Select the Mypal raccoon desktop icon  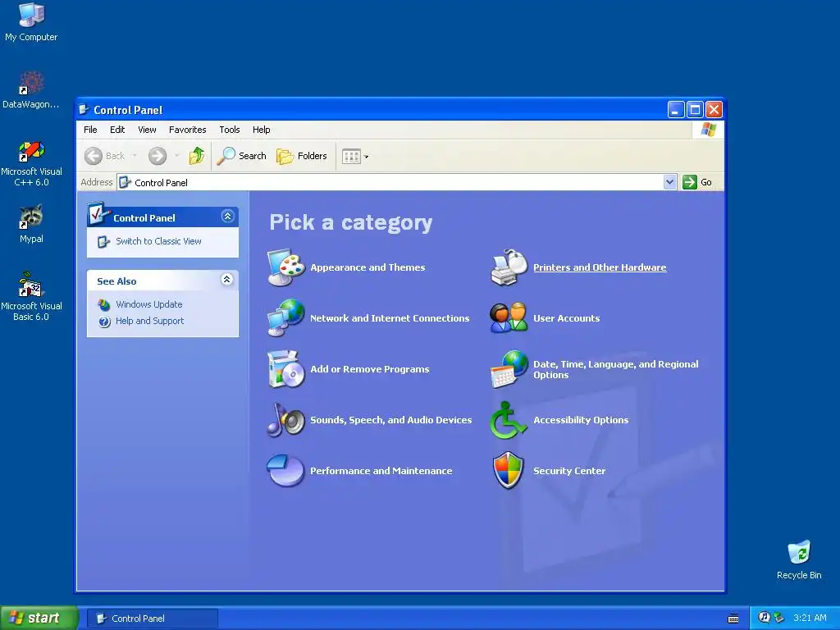[31, 224]
